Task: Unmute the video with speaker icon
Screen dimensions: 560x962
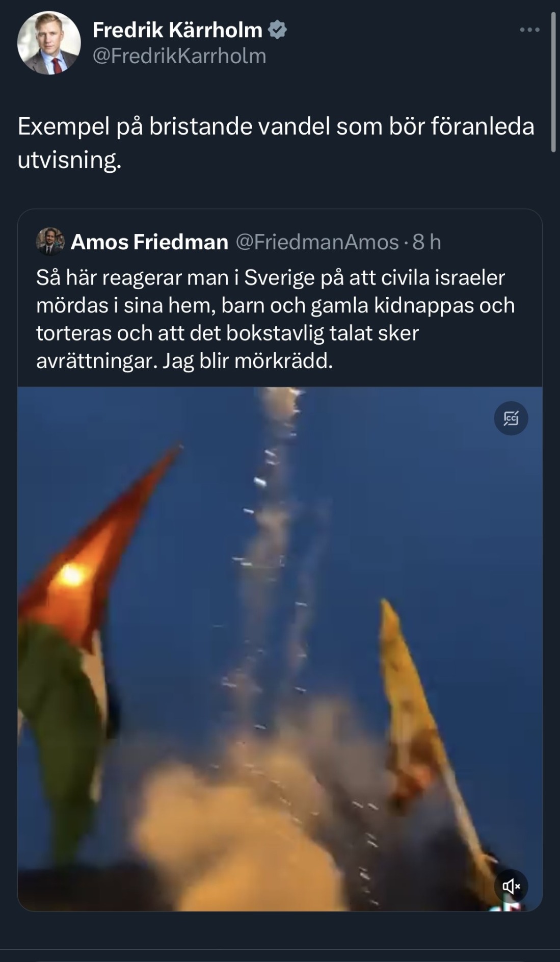Action: 511,887
